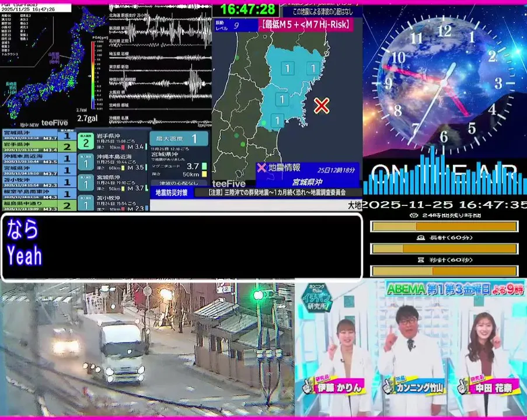Click the crown icon next to 24時間残り時間

coord(414,215)
